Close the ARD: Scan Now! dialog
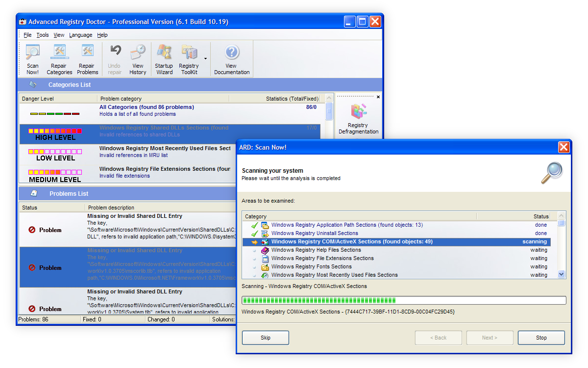This screenshot has width=588, height=368. point(564,147)
